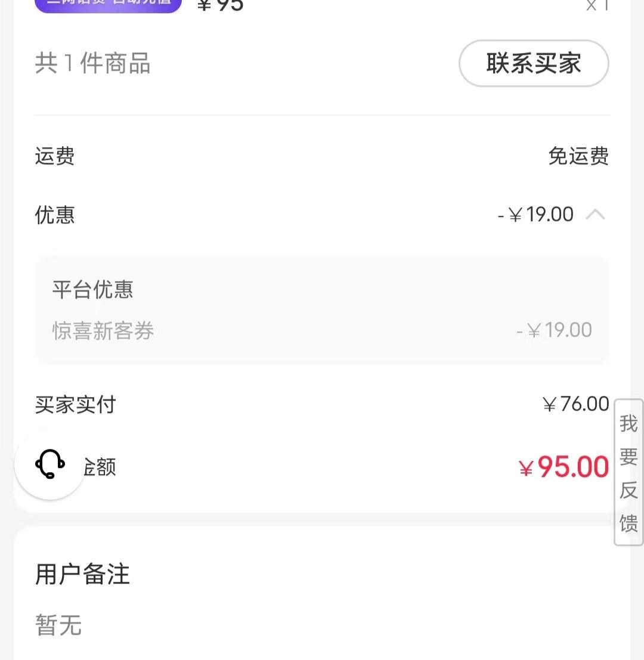This screenshot has height=660, width=644.
Task: Tap the ¥76.00 paid amount
Action: point(576,404)
